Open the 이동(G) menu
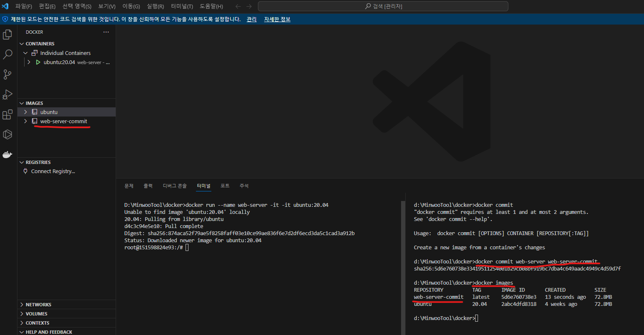This screenshot has width=644, height=335. point(131,6)
